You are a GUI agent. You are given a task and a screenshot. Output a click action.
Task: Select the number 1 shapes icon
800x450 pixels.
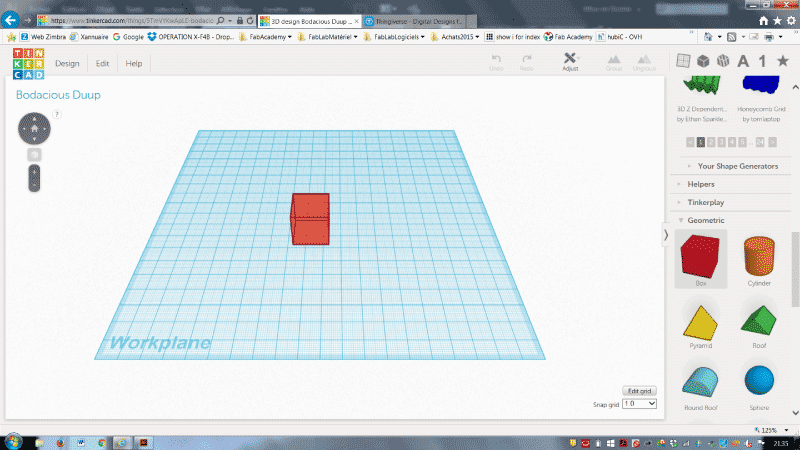point(762,61)
